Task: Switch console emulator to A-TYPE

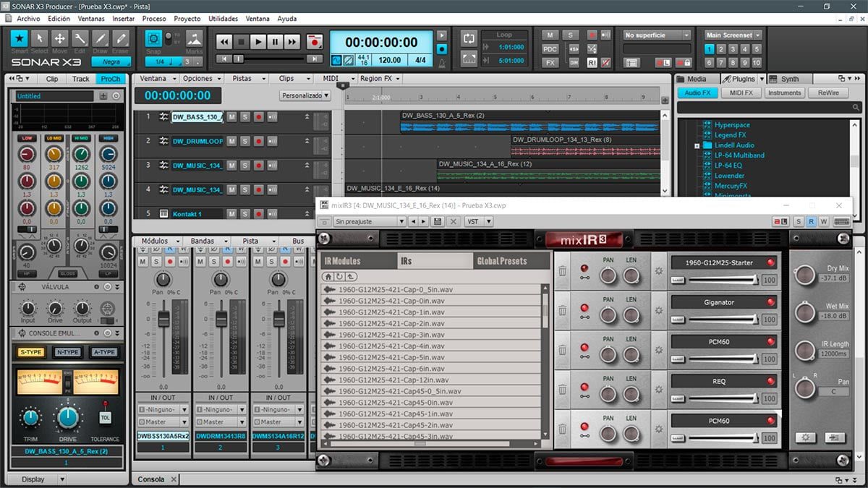Action: click(103, 352)
